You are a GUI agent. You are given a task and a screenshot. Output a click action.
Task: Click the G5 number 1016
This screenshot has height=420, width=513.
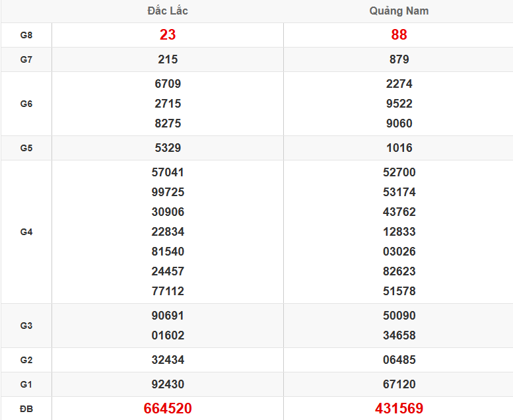399,148
